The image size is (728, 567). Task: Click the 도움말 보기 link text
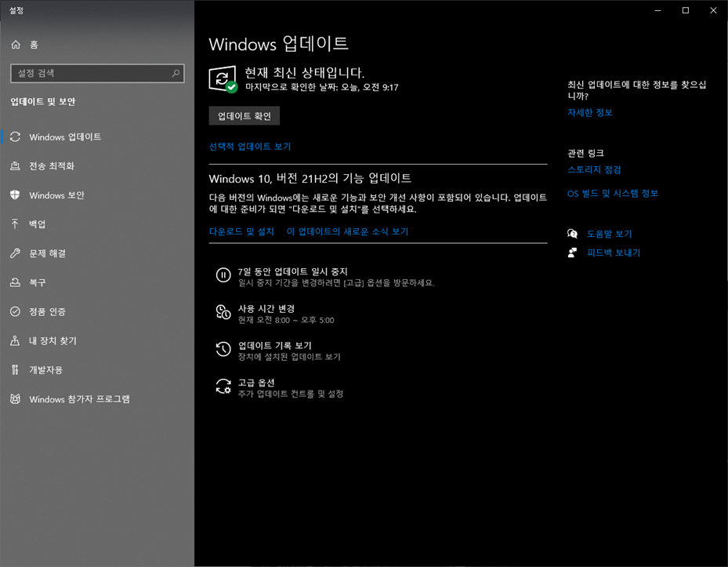(x=609, y=234)
